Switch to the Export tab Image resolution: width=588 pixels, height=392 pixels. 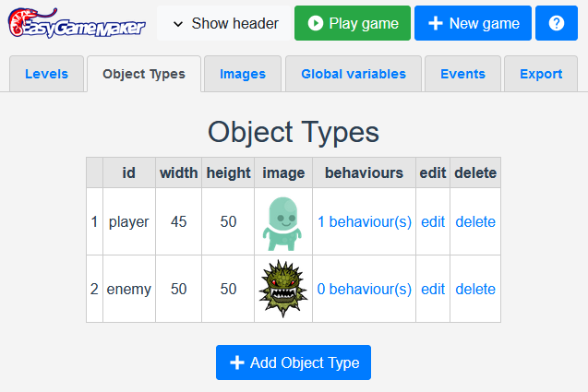tap(541, 74)
